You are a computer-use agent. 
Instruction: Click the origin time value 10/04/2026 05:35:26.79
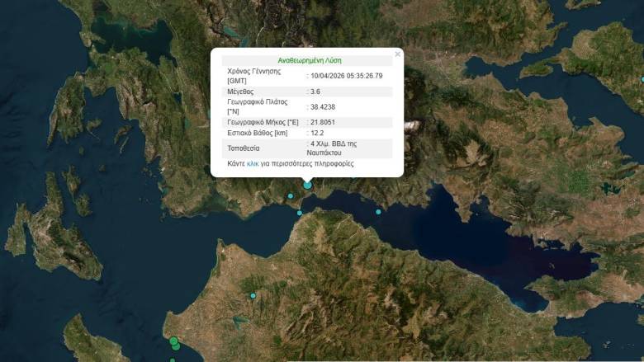coord(347,76)
